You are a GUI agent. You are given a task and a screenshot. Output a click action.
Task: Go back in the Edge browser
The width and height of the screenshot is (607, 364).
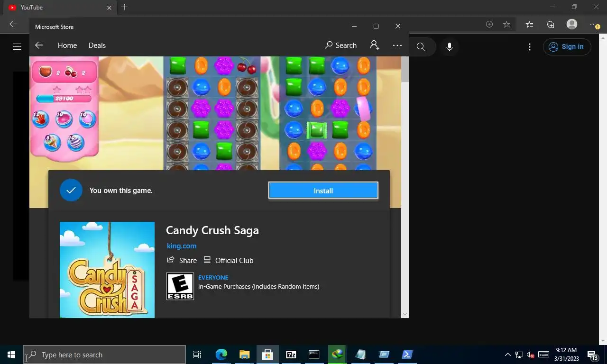13,24
